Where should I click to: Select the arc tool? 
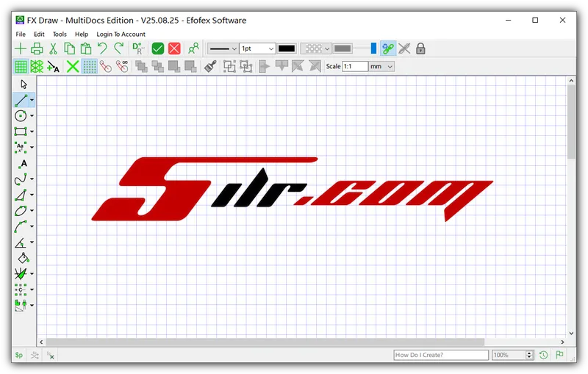point(21,226)
